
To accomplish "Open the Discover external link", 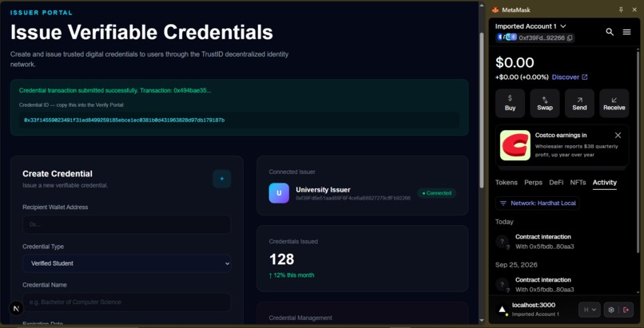I will tap(569, 77).
